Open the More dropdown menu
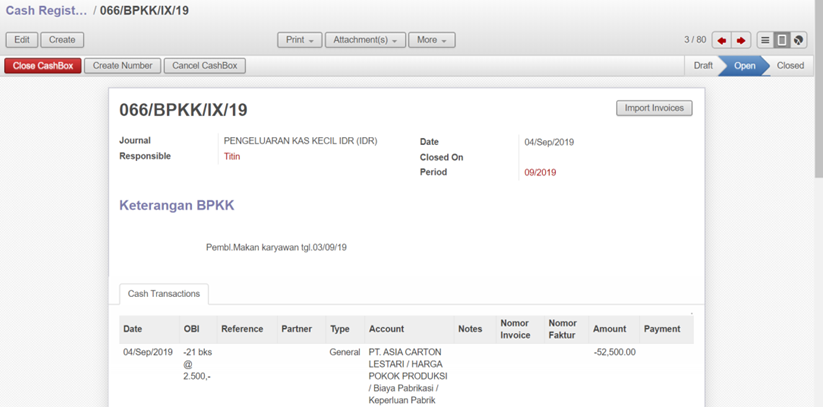This screenshot has height=407, width=823. (x=431, y=40)
